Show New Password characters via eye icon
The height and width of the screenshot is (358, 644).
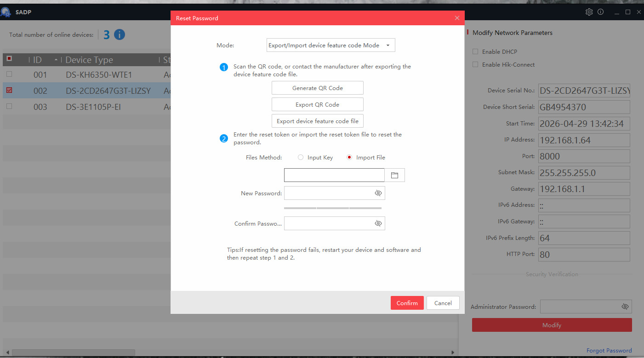[378, 193]
